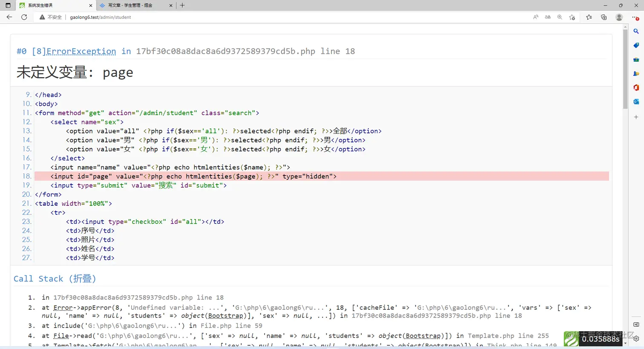Viewport: 644px width, 349px height.
Task: Click the address bar URL
Action: point(101,17)
